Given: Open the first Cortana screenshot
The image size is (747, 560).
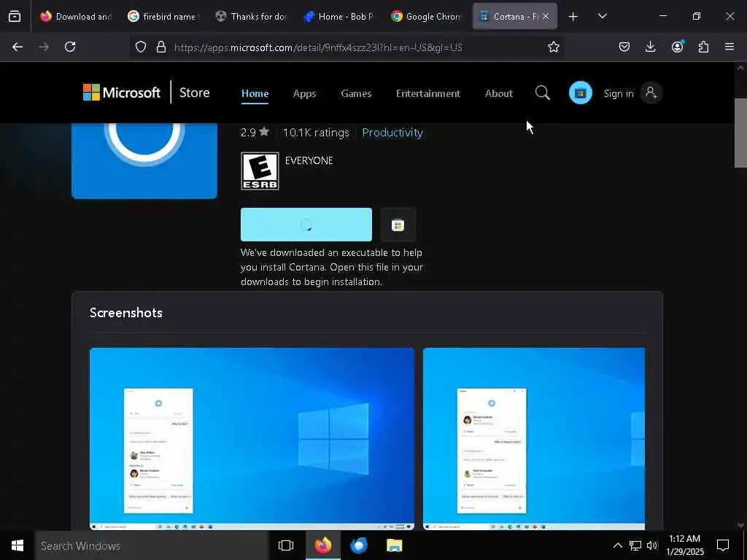Looking at the screenshot, I should coord(252,438).
